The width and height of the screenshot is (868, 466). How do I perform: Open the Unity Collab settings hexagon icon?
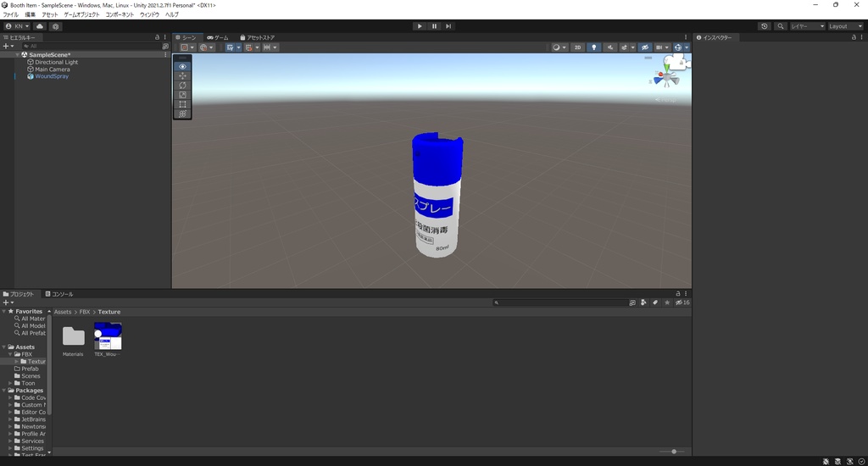point(55,26)
